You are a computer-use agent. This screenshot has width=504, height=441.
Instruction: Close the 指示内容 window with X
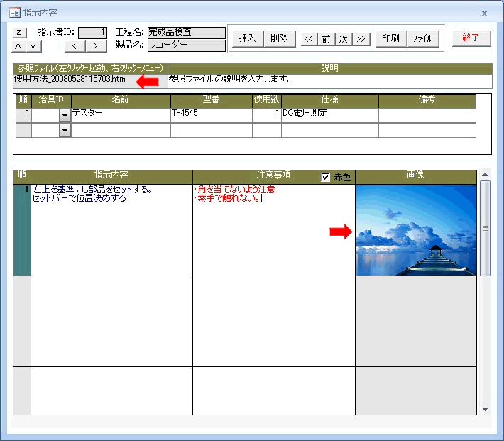click(484, 13)
